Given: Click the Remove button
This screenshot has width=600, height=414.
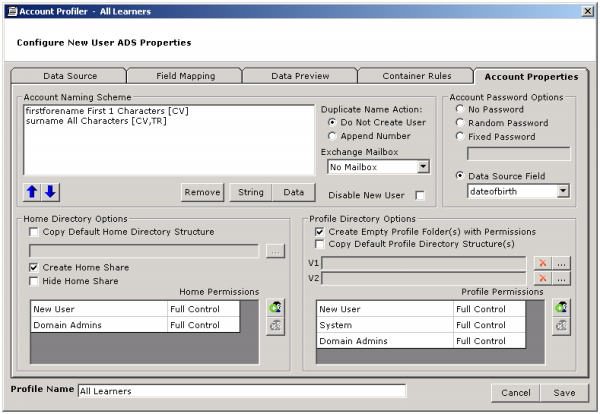Looking at the screenshot, I should (x=202, y=192).
